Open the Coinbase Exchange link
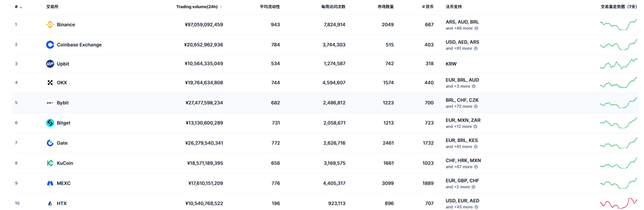This screenshot has height=210, width=644. point(79,45)
